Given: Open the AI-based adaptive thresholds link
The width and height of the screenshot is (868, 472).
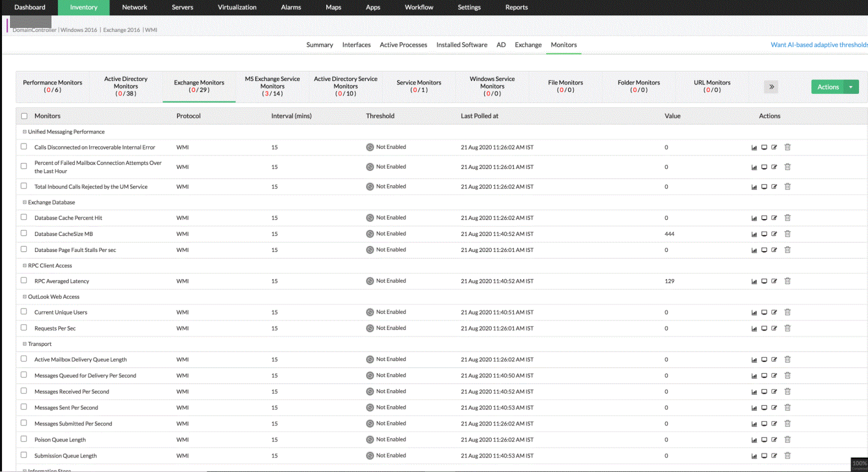Looking at the screenshot, I should coord(819,44).
